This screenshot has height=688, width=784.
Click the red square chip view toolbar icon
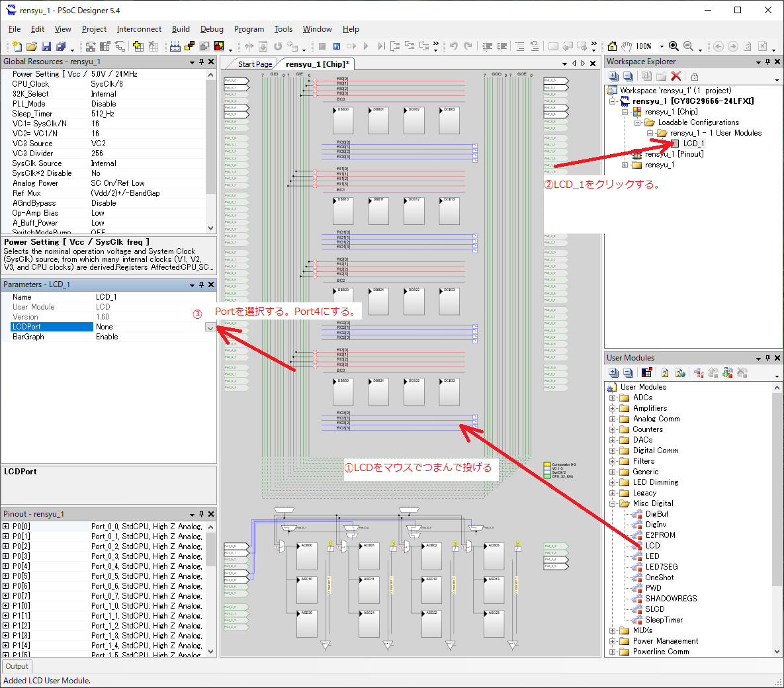(x=219, y=46)
